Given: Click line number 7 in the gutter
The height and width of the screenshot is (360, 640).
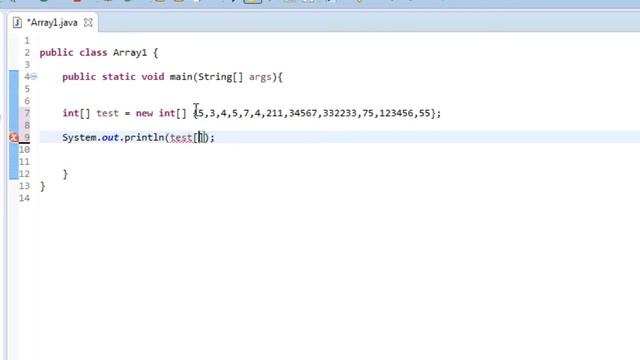Looking at the screenshot, I should tap(27, 113).
